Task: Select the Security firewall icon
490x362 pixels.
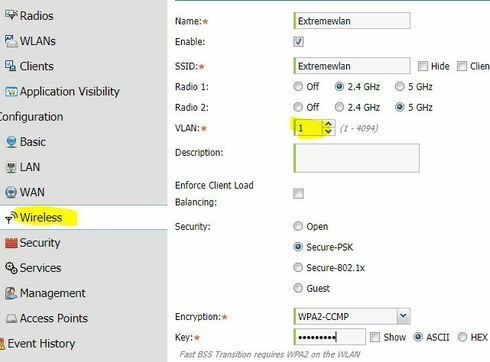Action: pos(11,243)
